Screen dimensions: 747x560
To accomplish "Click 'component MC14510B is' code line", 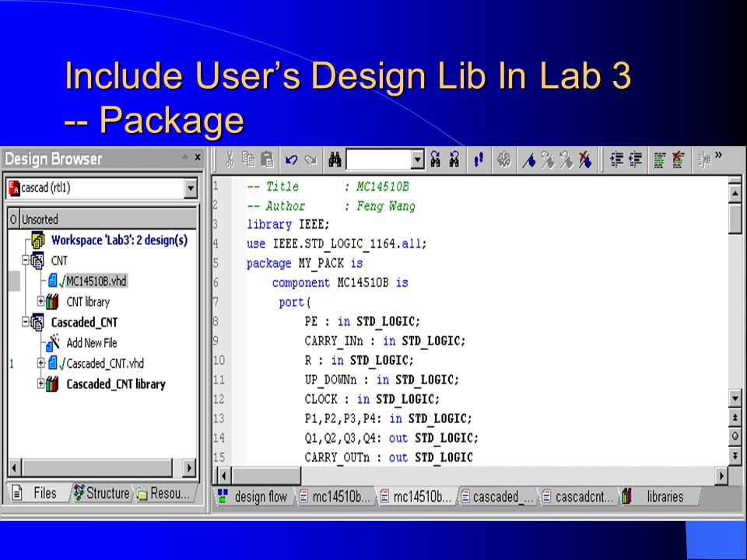I will click(340, 283).
